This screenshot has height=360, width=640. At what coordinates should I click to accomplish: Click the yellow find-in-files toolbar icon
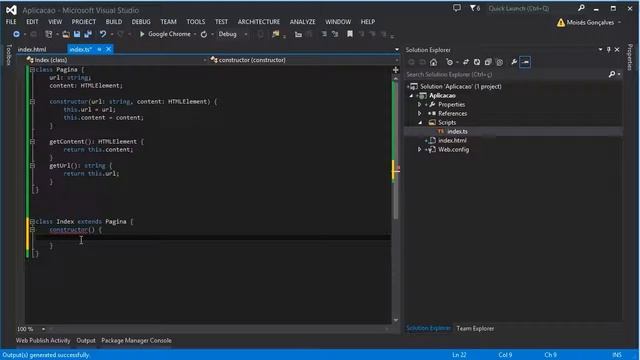pyautogui.click(x=276, y=34)
